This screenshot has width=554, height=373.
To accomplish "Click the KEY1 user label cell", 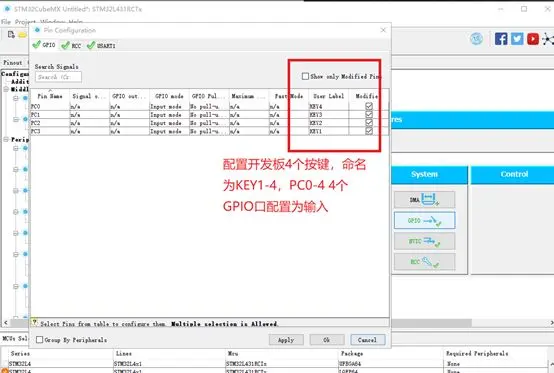I will pos(329,131).
